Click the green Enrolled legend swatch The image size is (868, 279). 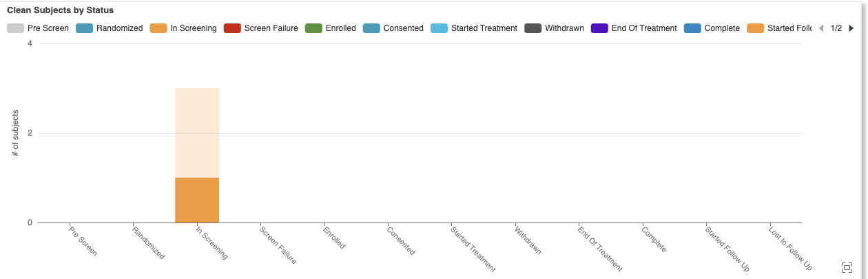point(313,28)
